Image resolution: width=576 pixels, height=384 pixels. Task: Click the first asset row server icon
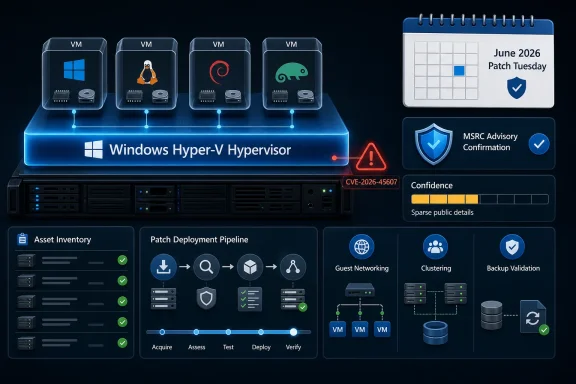(26, 260)
